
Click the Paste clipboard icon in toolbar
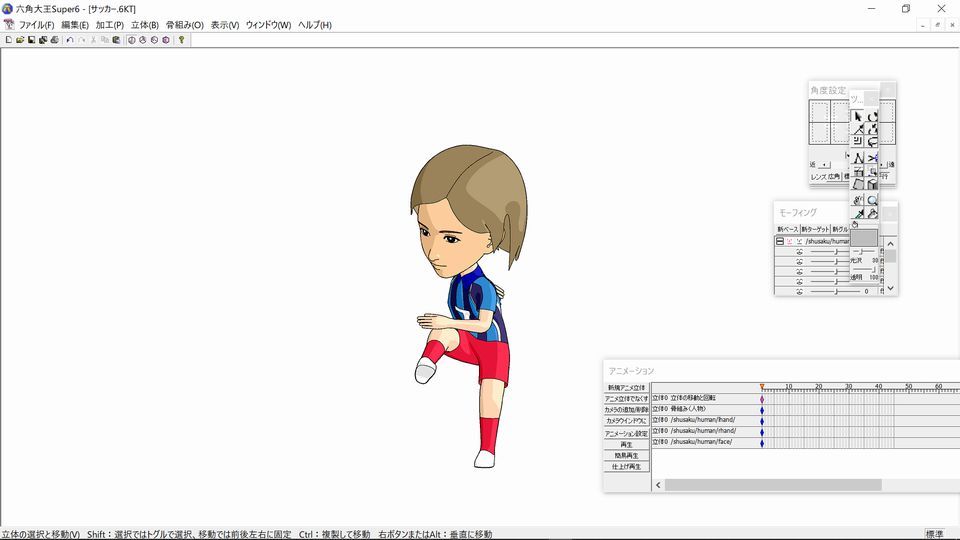(116, 40)
